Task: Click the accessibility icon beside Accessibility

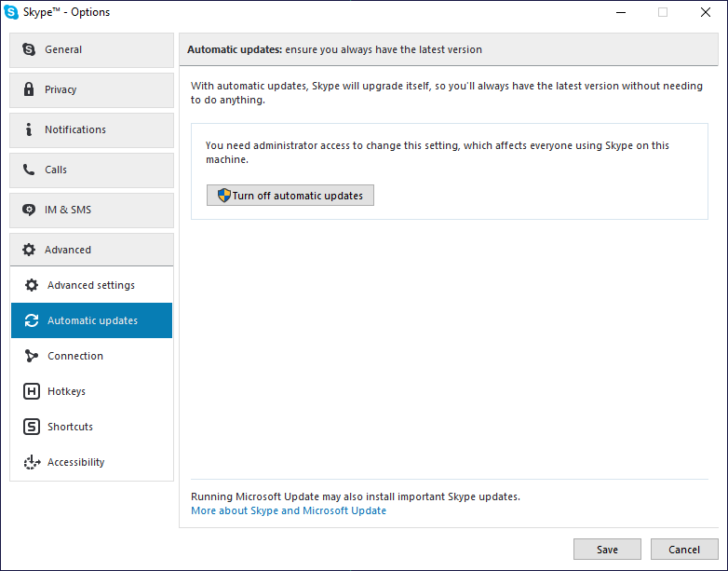Action: click(32, 462)
